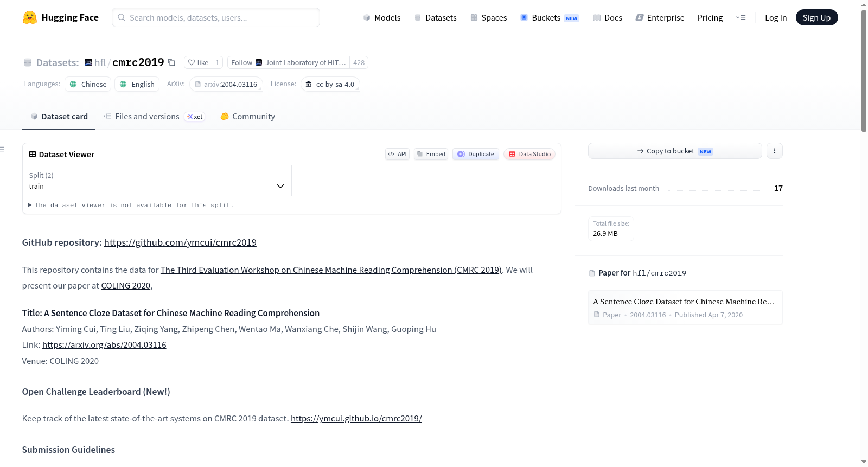Click the cmrc2019 dataset title
This screenshot has width=868, height=467.
click(138, 62)
